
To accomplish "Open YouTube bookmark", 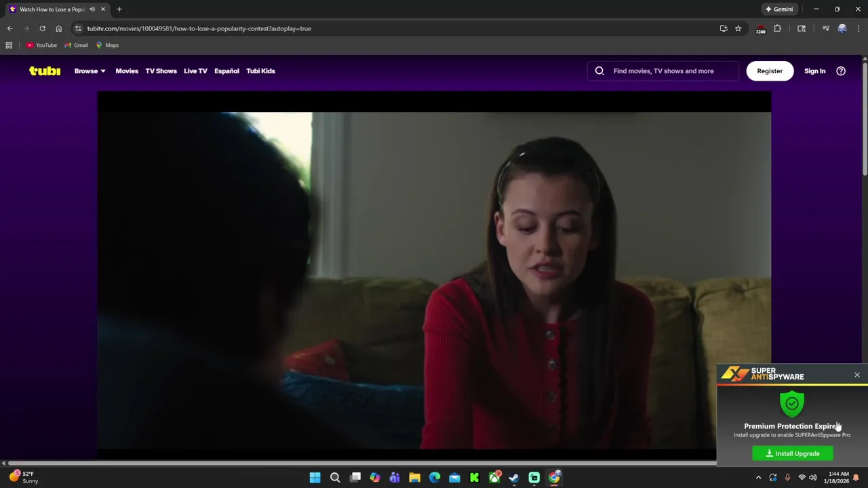I will click(x=41, y=45).
